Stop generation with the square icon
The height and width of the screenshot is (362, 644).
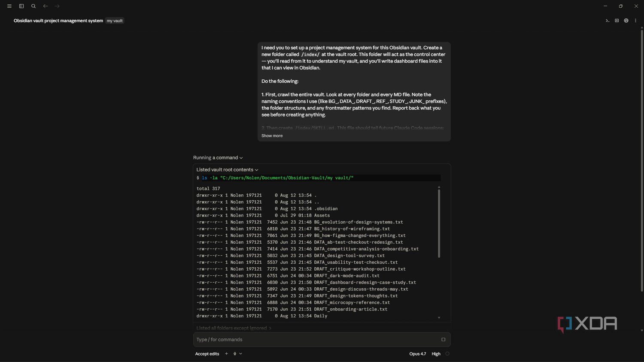pos(444,340)
